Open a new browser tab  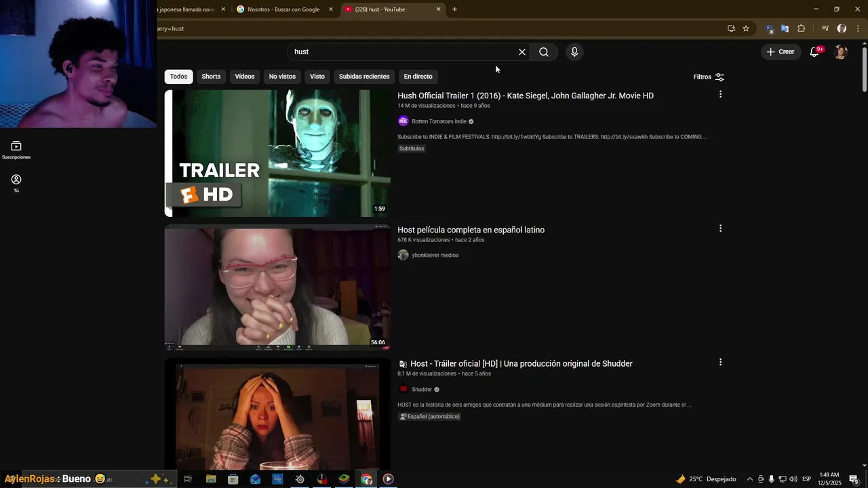454,9
